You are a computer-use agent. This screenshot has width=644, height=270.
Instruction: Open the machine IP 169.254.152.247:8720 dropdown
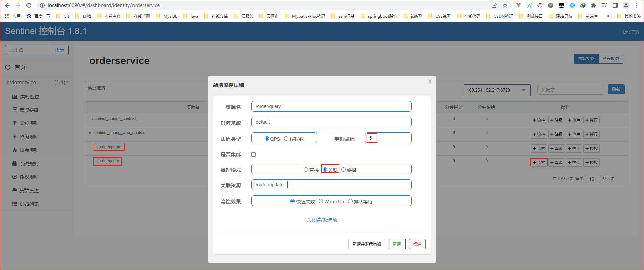click(x=497, y=90)
